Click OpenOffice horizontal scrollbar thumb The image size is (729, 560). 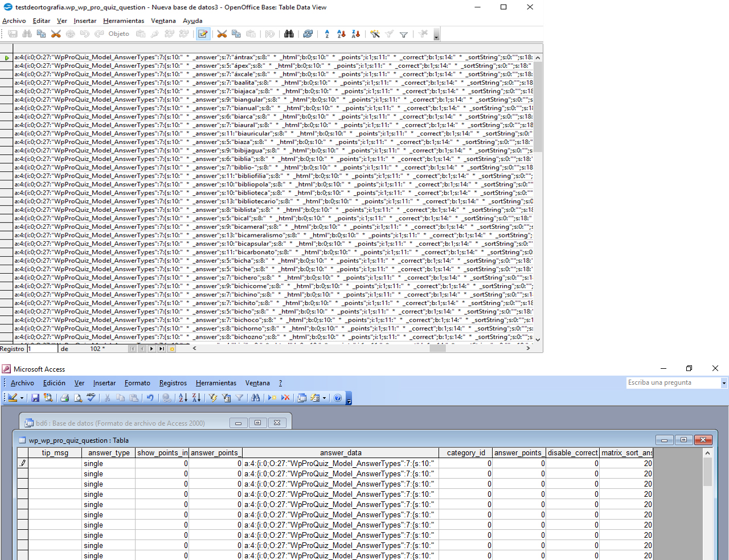click(437, 348)
